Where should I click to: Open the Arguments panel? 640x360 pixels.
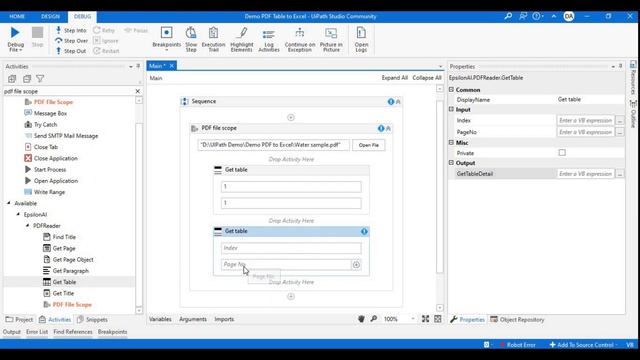[x=193, y=319]
